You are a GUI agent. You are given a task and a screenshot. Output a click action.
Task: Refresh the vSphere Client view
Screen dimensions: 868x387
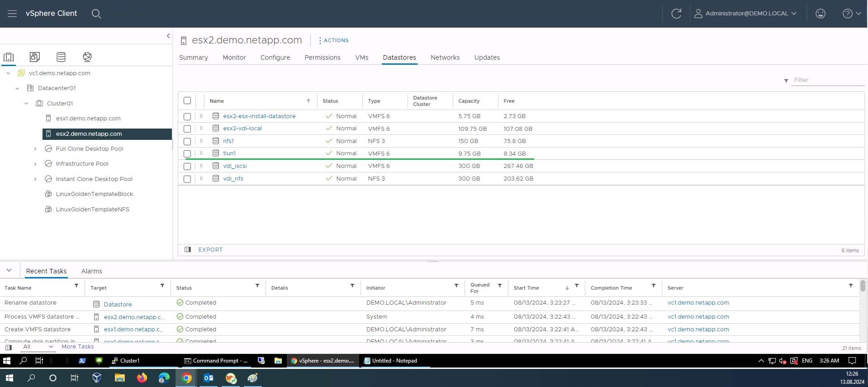[676, 14]
